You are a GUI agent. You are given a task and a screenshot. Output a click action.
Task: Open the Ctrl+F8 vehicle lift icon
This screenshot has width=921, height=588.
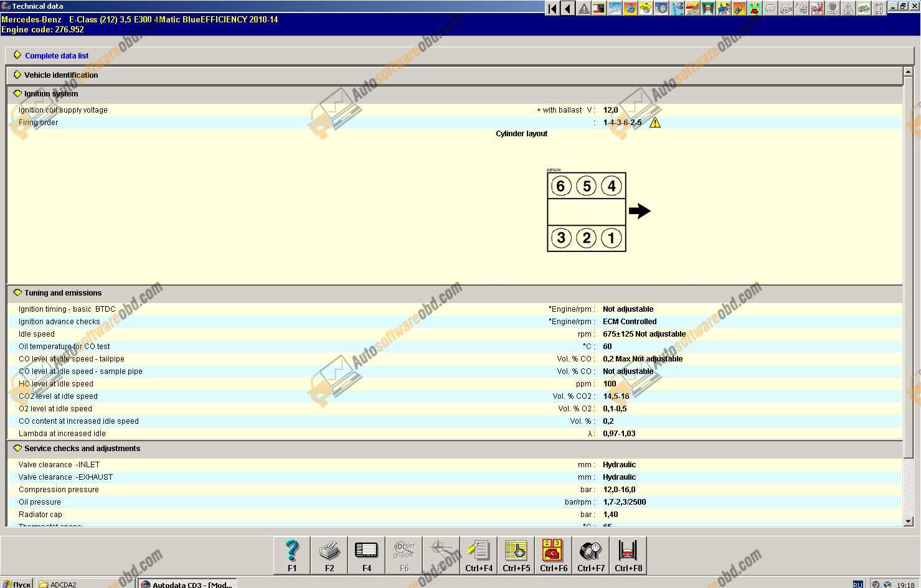click(628, 555)
